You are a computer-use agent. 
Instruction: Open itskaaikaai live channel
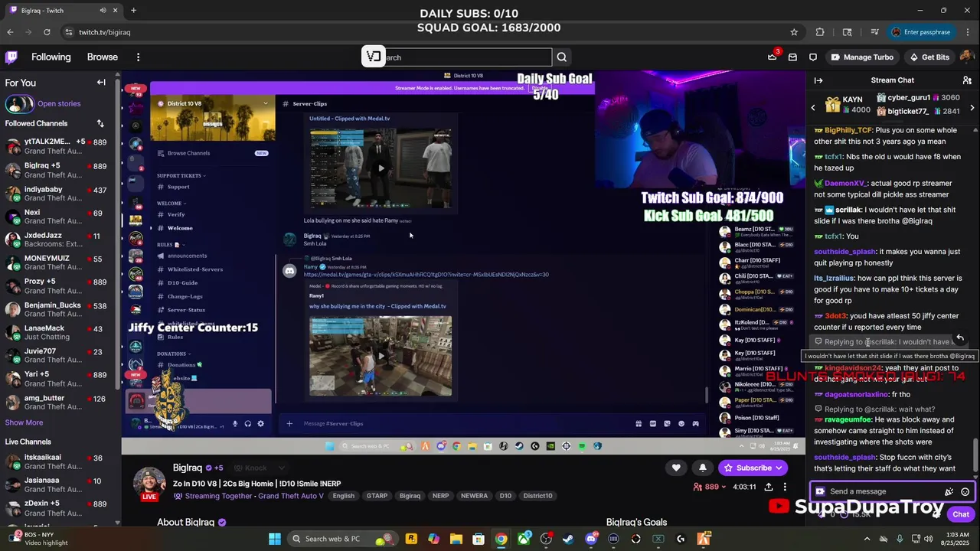click(60, 462)
